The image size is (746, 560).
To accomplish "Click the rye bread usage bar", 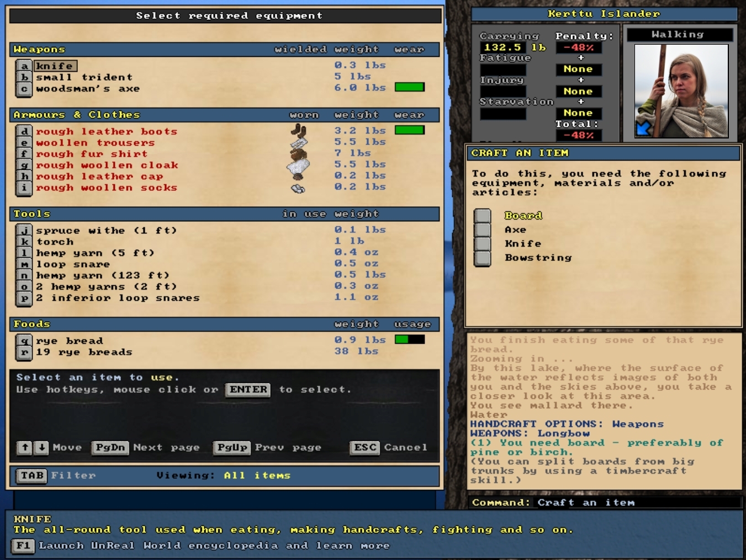I will coord(410,339).
